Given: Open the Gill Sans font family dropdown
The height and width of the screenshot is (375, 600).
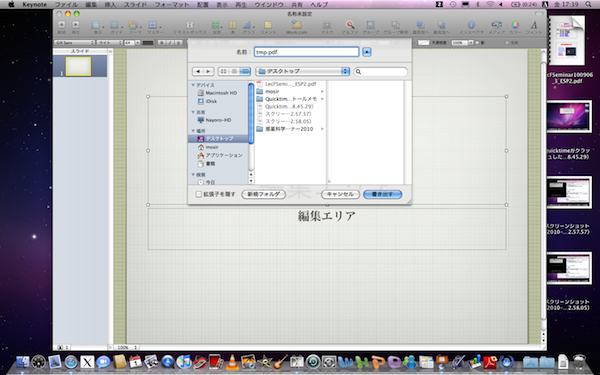Looking at the screenshot, I should 74,43.
